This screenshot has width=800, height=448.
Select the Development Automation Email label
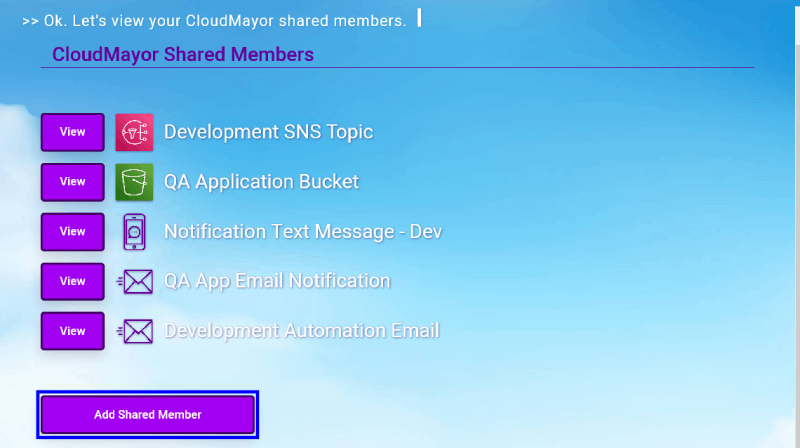pos(302,331)
